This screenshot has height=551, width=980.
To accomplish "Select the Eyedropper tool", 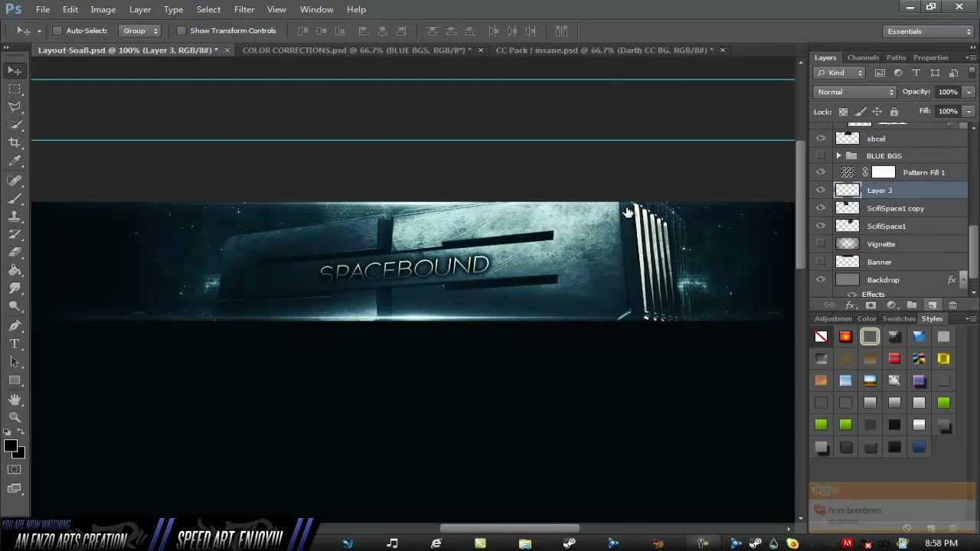I will (15, 161).
